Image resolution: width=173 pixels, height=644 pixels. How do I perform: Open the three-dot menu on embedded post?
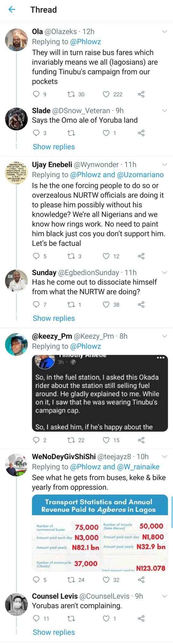pos(161,358)
